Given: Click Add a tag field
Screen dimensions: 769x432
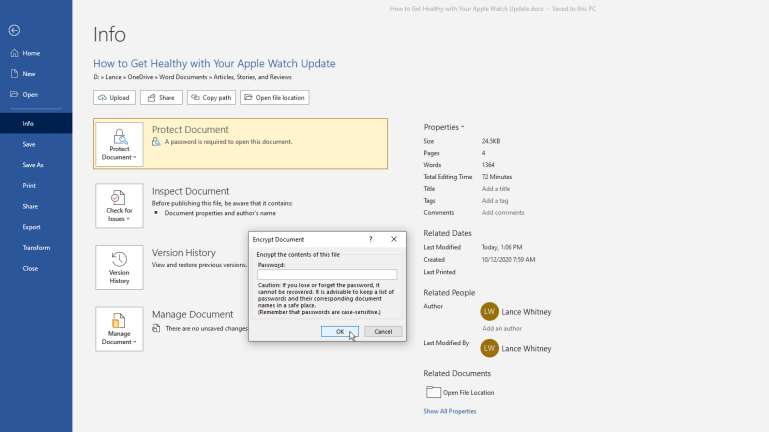Looking at the screenshot, I should click(495, 201).
